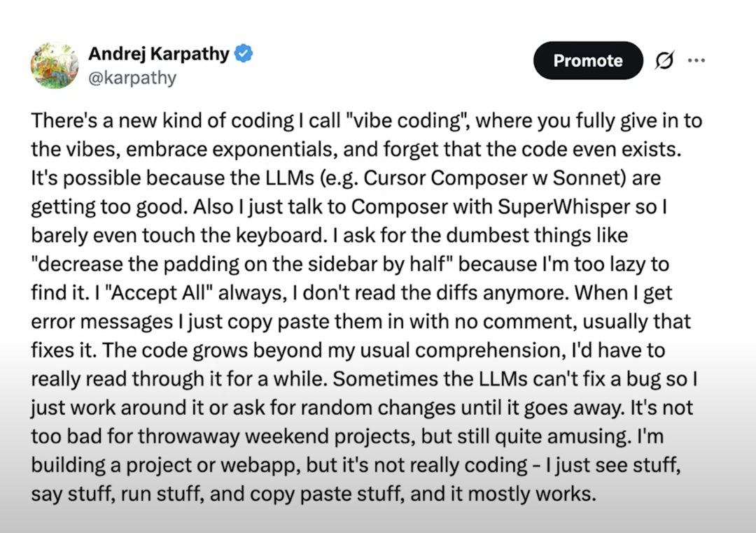Click the blue verified badge
The image size is (756, 533).
coord(244,54)
